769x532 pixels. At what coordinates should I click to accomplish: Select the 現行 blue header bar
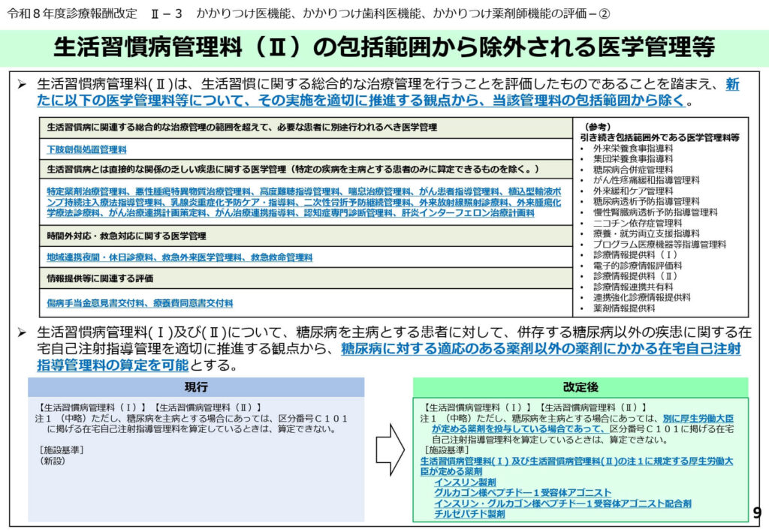pyautogui.click(x=196, y=387)
